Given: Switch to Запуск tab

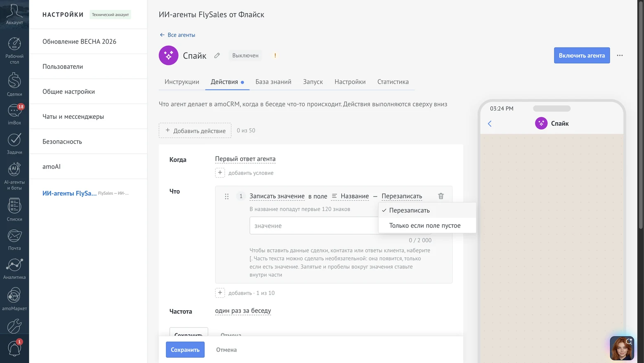Looking at the screenshot, I should (x=313, y=82).
